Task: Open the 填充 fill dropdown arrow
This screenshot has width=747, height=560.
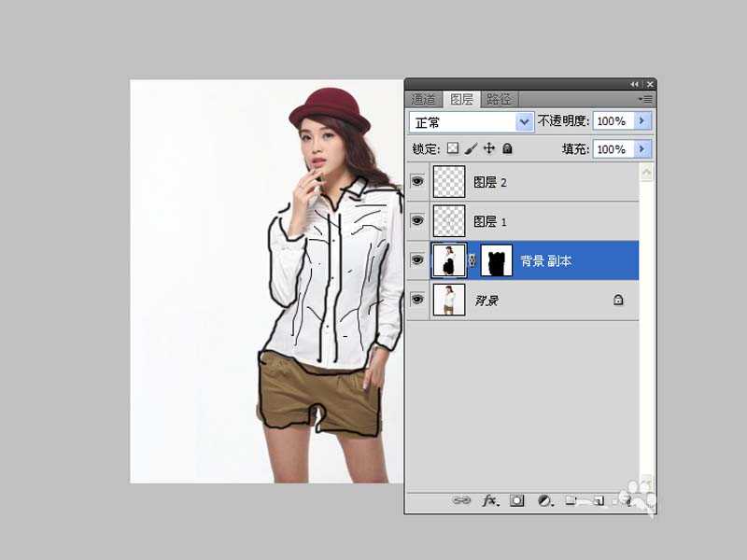Action: [642, 148]
